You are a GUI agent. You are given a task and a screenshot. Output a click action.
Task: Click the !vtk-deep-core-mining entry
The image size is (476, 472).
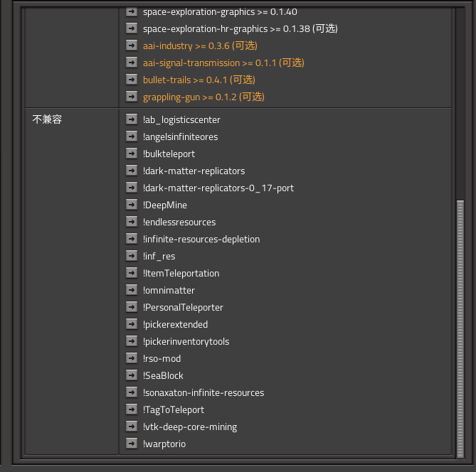189,427
